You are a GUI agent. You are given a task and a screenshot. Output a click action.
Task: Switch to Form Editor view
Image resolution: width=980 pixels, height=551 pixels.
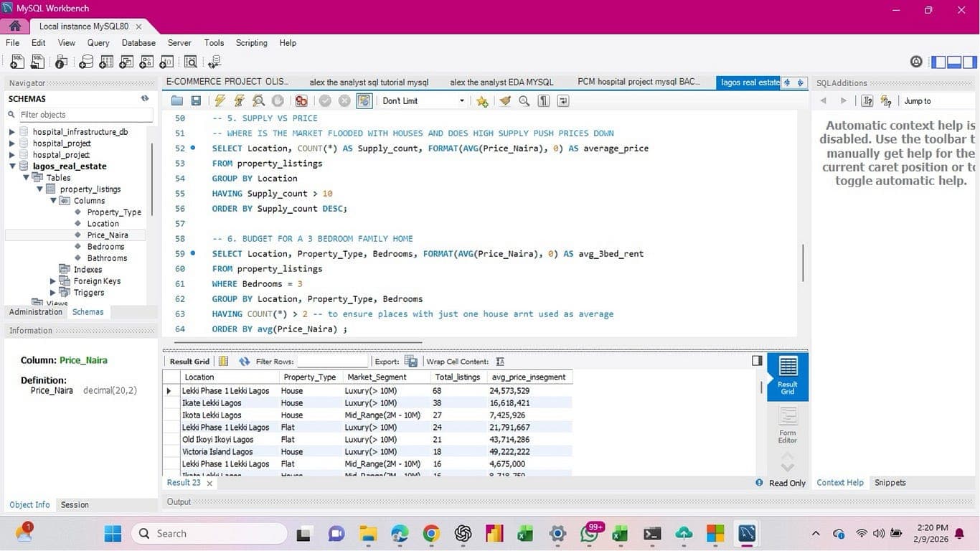click(x=787, y=425)
